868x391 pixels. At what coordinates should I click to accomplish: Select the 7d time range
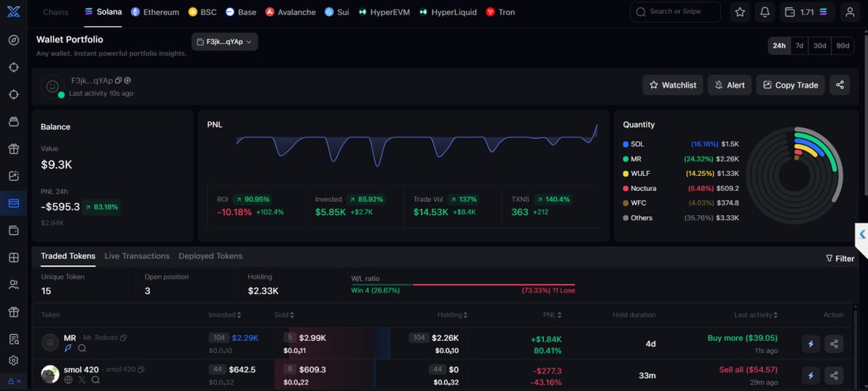tap(799, 45)
